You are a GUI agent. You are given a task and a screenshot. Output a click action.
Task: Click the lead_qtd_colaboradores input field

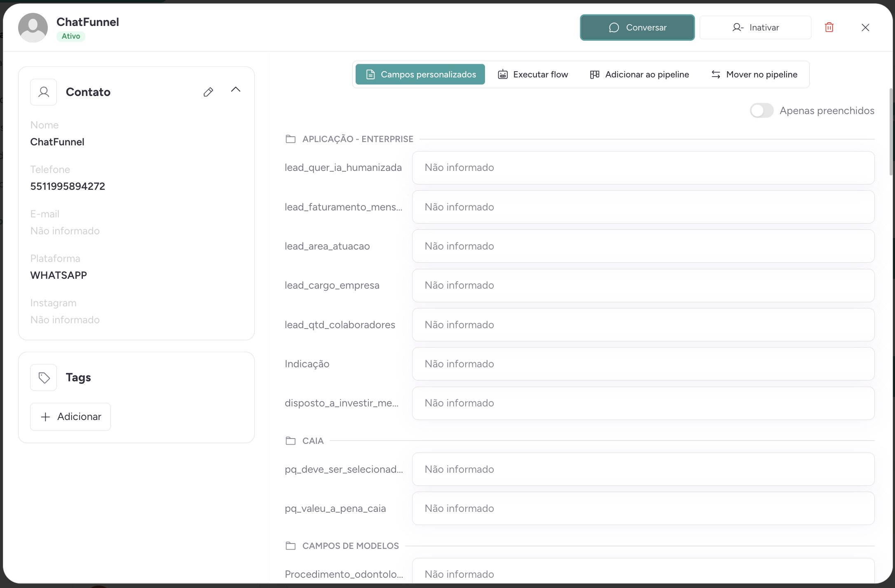[x=643, y=324]
